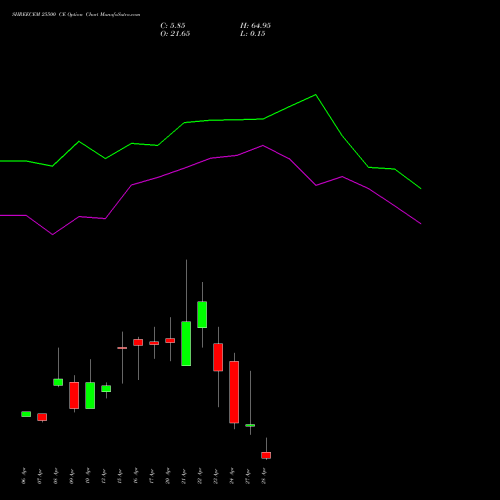
Task: Click the tall green candlestick for 21 Apr
Action: [186, 344]
